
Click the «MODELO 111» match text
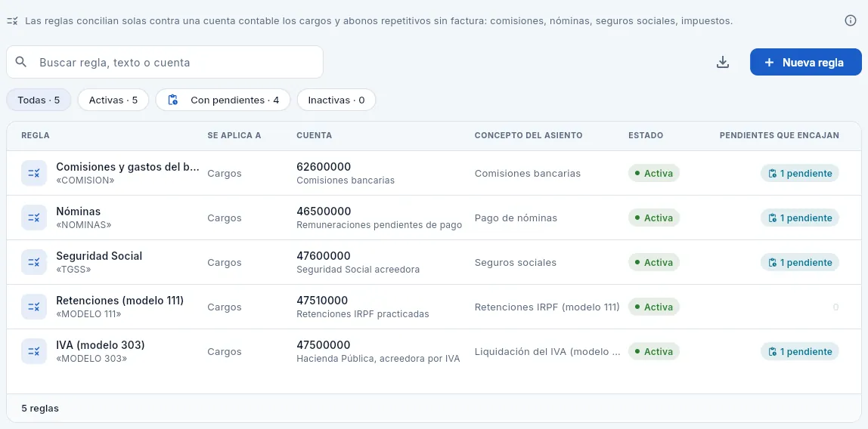click(x=88, y=314)
